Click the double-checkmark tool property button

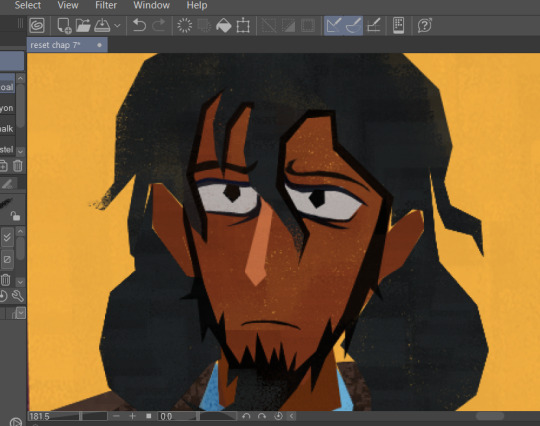tap(7, 237)
